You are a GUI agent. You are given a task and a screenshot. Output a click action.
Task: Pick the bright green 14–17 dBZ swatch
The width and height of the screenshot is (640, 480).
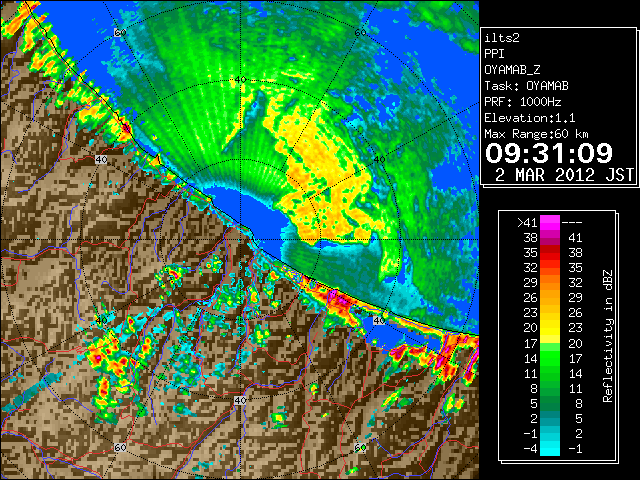pos(550,358)
